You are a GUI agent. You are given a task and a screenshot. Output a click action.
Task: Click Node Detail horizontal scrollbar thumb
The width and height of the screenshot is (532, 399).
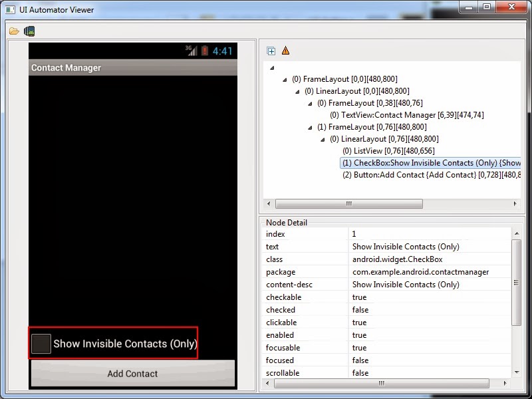381,383
